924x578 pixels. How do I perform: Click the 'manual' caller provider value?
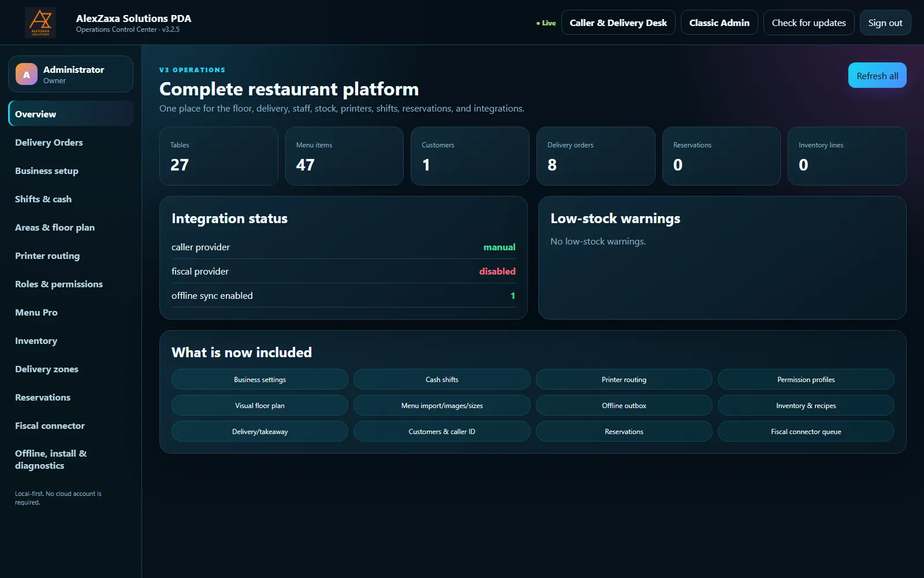pos(500,247)
